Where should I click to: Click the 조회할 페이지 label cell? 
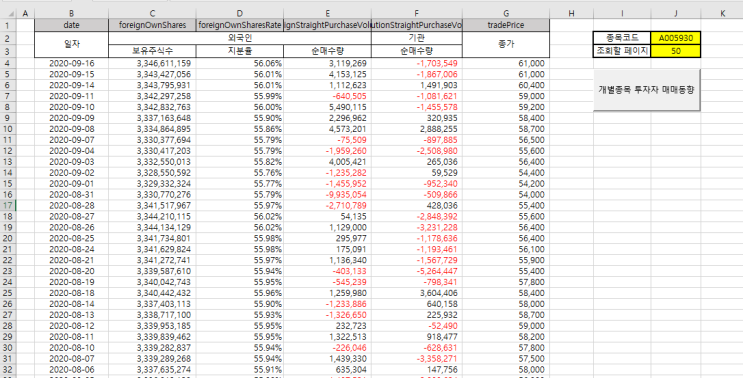(622, 51)
